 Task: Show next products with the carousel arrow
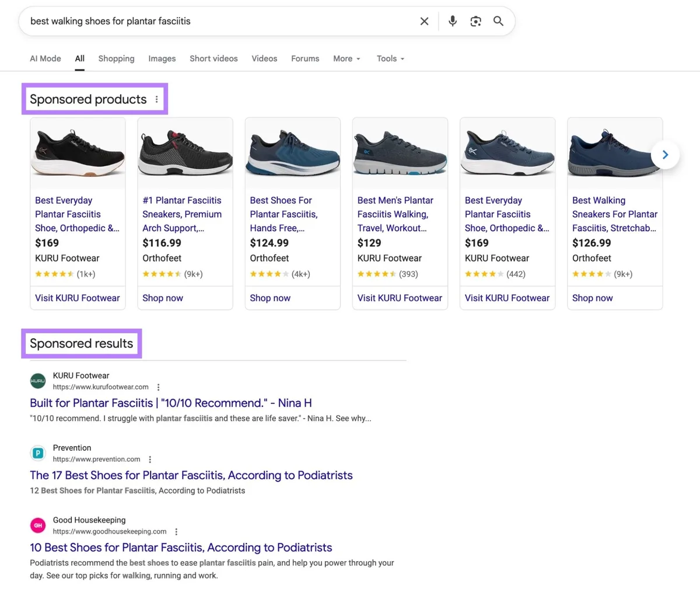665,155
